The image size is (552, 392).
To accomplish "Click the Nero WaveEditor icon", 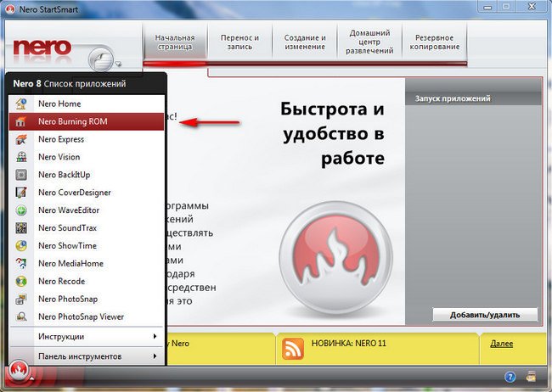I will [x=21, y=210].
